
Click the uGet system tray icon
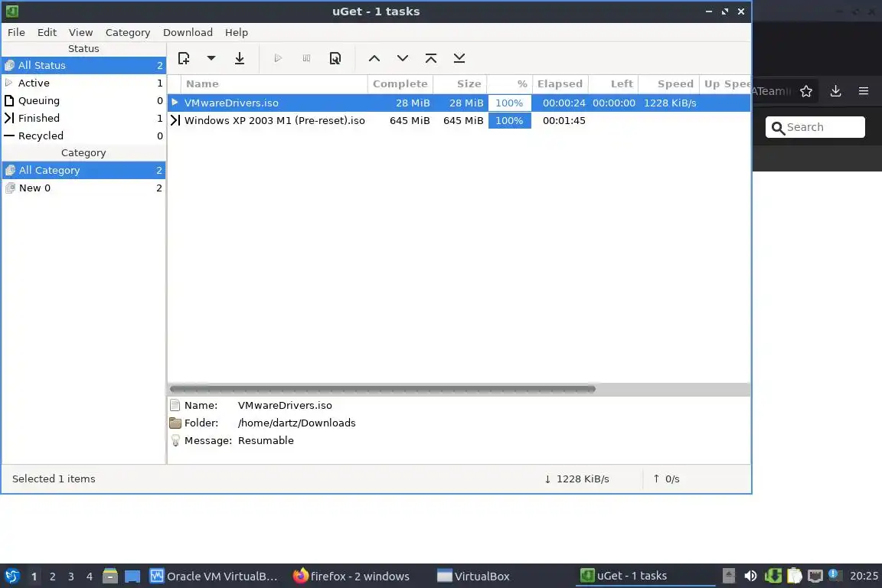[x=773, y=576]
